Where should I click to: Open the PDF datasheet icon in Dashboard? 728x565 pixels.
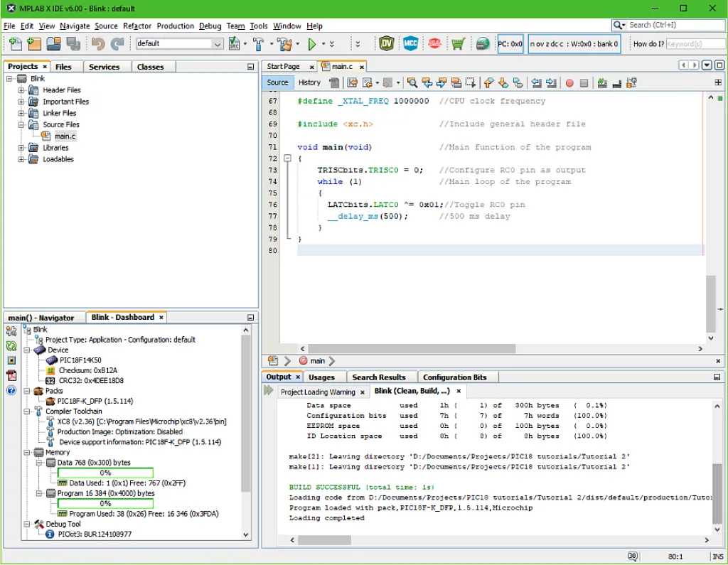point(11,375)
